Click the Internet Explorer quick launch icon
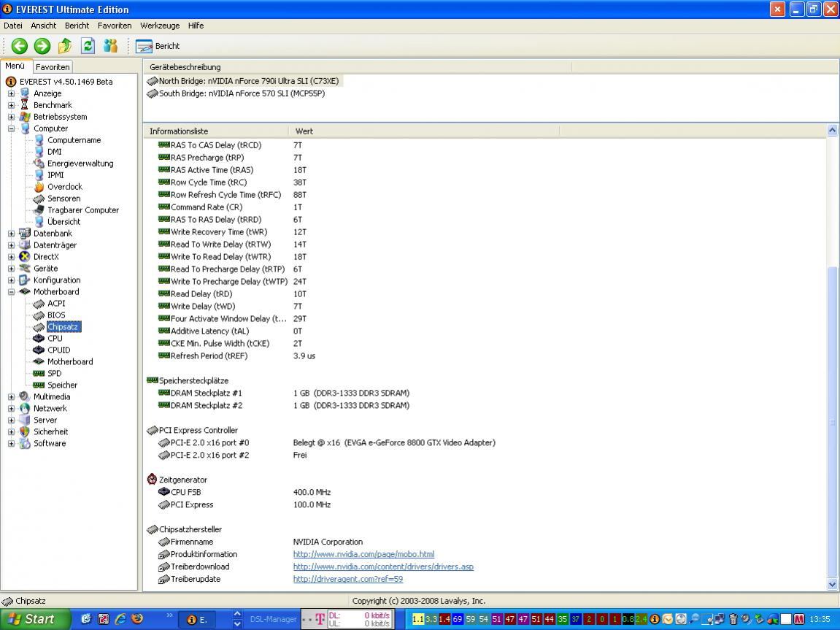 pyautogui.click(x=120, y=619)
